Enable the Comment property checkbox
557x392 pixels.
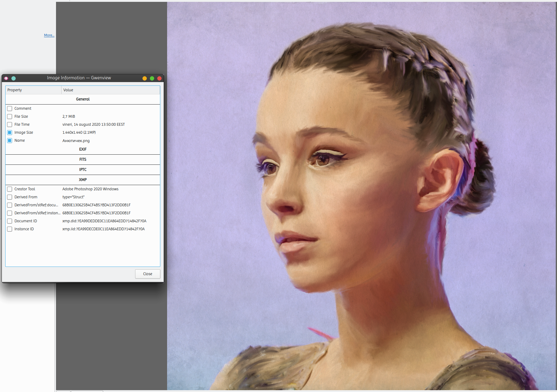pos(10,109)
